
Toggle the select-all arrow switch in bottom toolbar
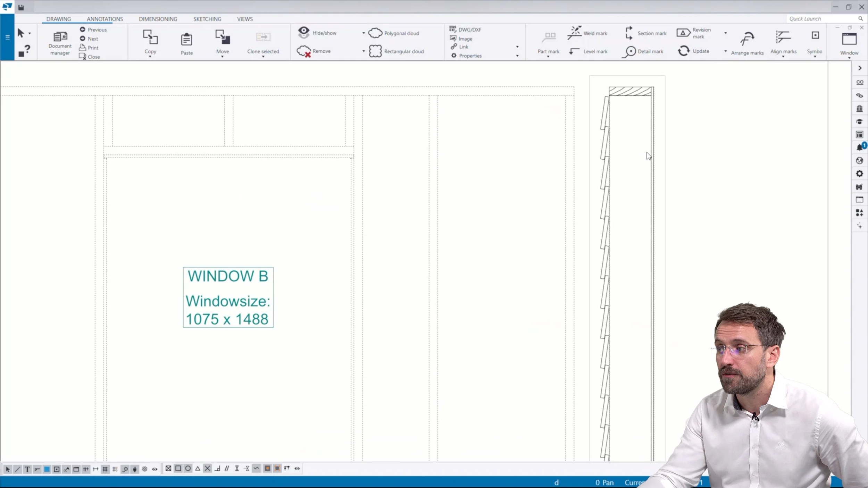click(8, 469)
